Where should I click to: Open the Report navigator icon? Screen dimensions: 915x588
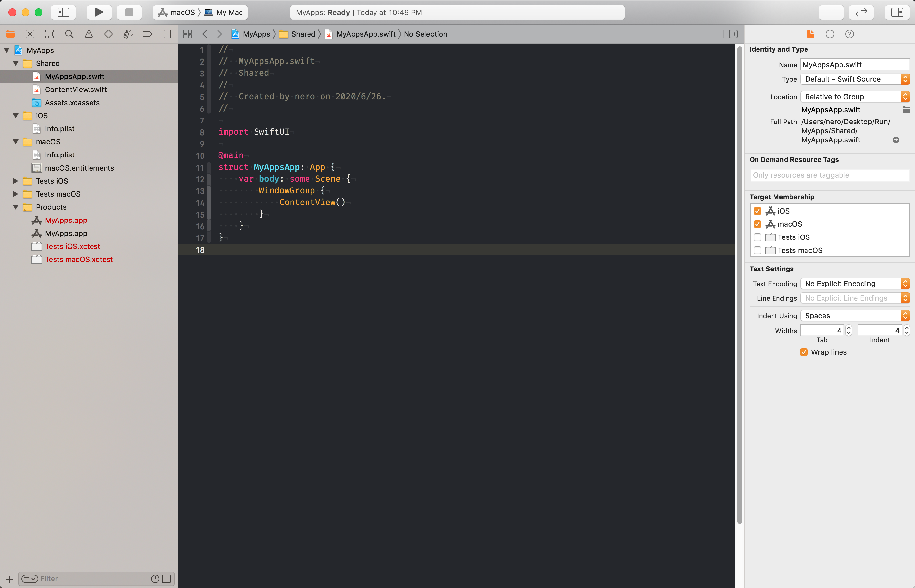[167, 34]
